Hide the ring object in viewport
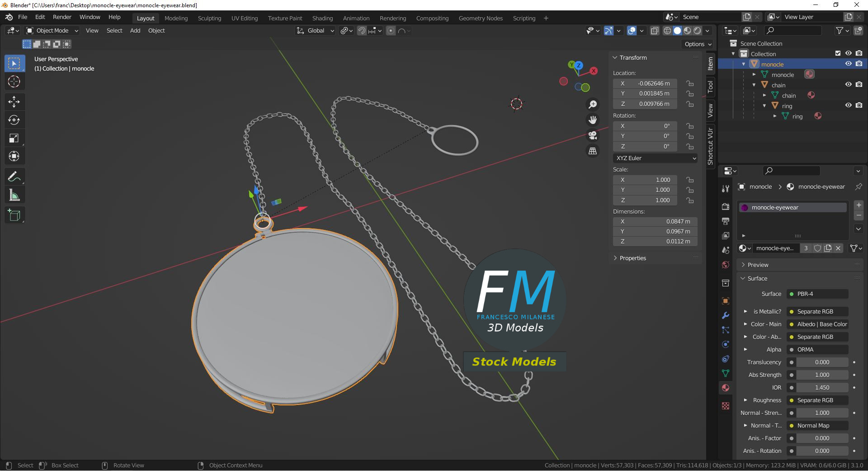This screenshot has width=868, height=471. (849, 105)
